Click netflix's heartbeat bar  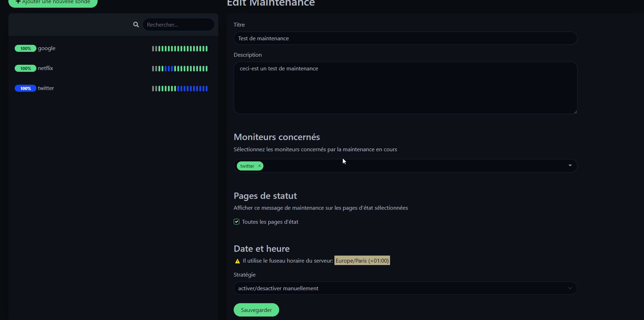180,69
